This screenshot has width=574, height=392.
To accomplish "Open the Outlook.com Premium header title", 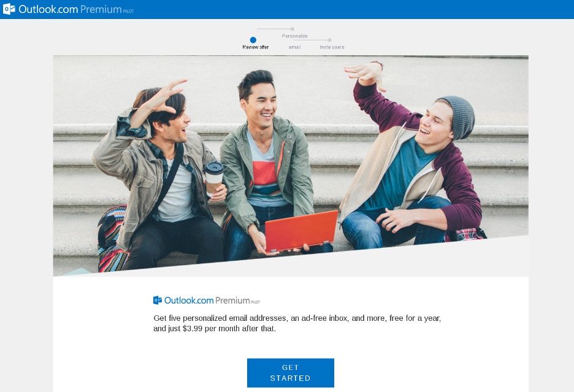I will click(76, 9).
